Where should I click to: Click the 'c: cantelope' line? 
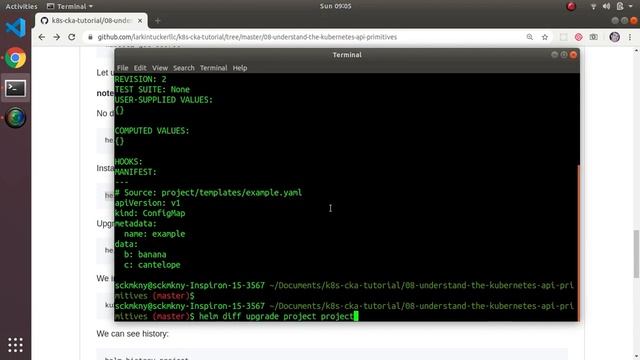click(x=152, y=265)
